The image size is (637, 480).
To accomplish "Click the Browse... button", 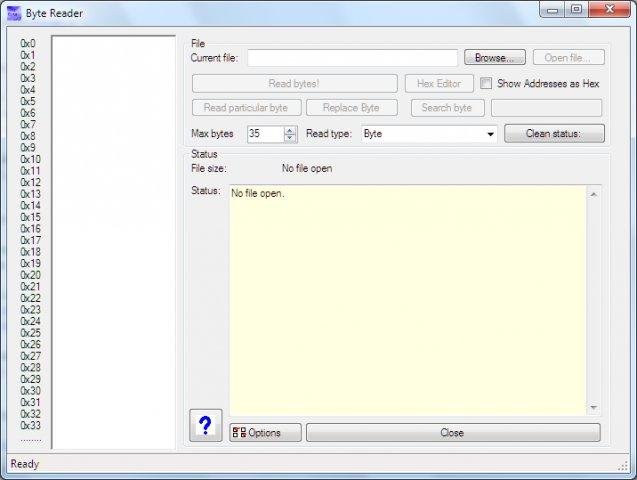I will (x=495, y=58).
